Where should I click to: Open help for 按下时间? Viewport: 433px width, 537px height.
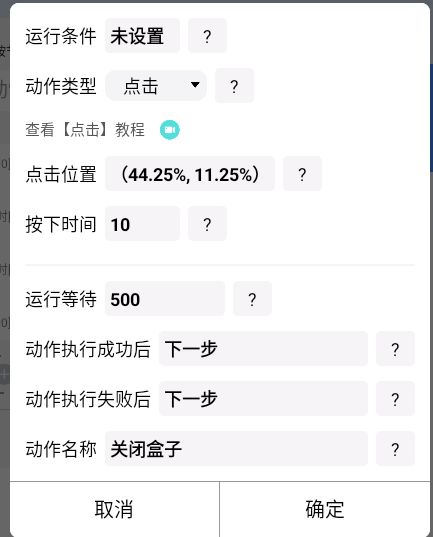pyautogui.click(x=207, y=224)
